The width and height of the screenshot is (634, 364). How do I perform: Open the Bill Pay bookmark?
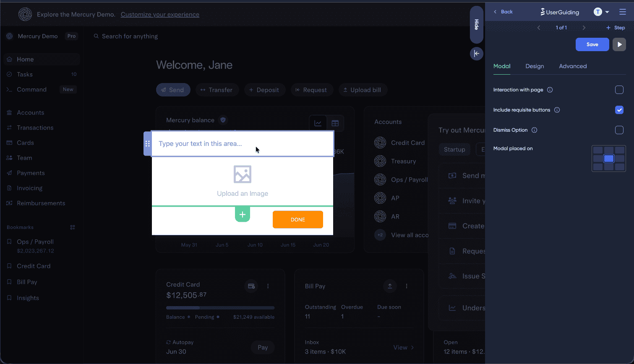(27, 282)
